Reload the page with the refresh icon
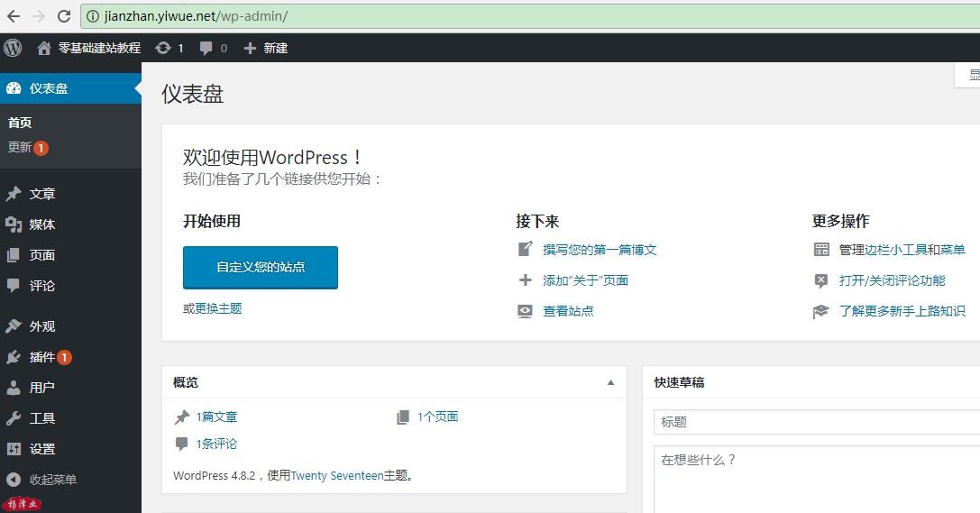This screenshot has width=980, height=513. click(64, 16)
